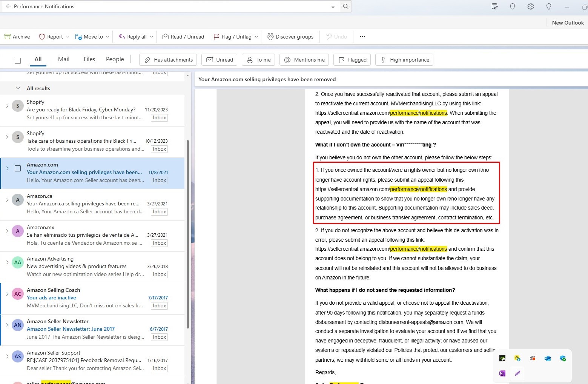Open the Amazon.ca selling privileges email
The image size is (588, 384).
(x=92, y=204)
